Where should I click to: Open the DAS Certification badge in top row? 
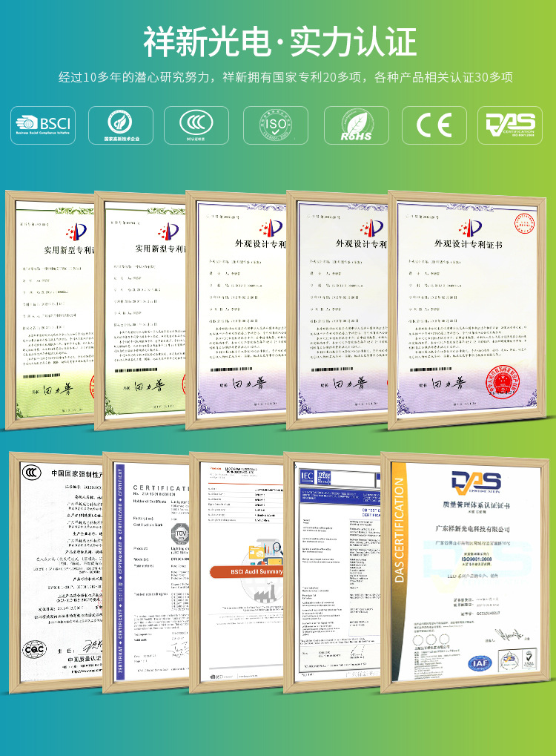coord(510,125)
